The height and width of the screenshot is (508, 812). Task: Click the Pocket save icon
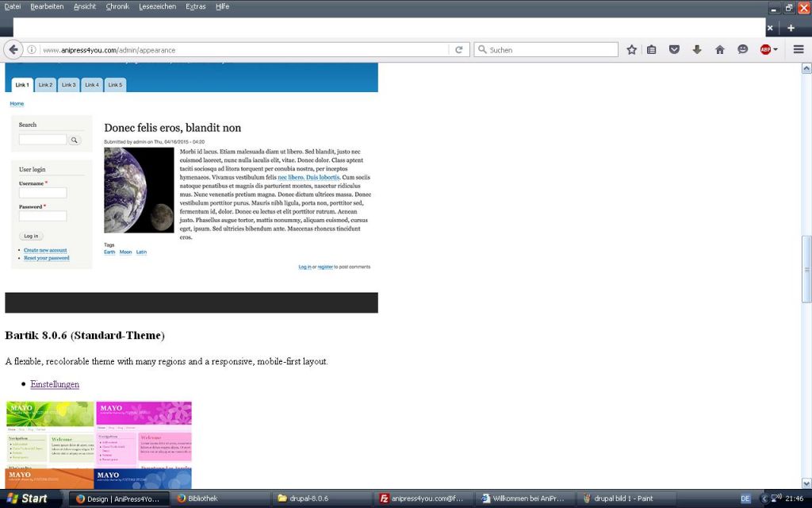[x=674, y=49]
